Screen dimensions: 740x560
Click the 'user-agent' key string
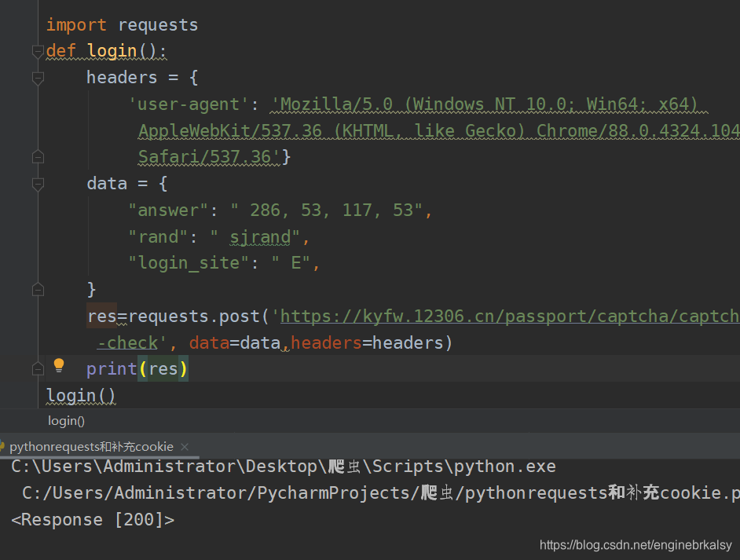coord(189,104)
